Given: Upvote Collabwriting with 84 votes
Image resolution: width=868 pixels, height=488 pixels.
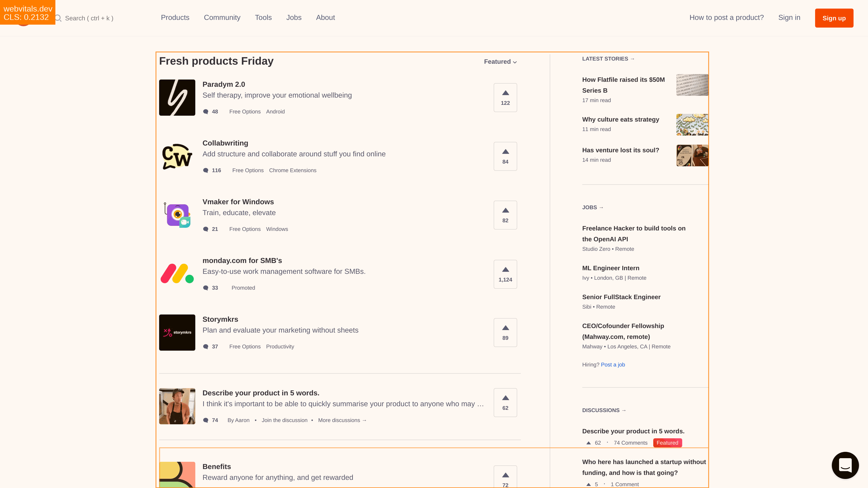Looking at the screenshot, I should 505,156.
